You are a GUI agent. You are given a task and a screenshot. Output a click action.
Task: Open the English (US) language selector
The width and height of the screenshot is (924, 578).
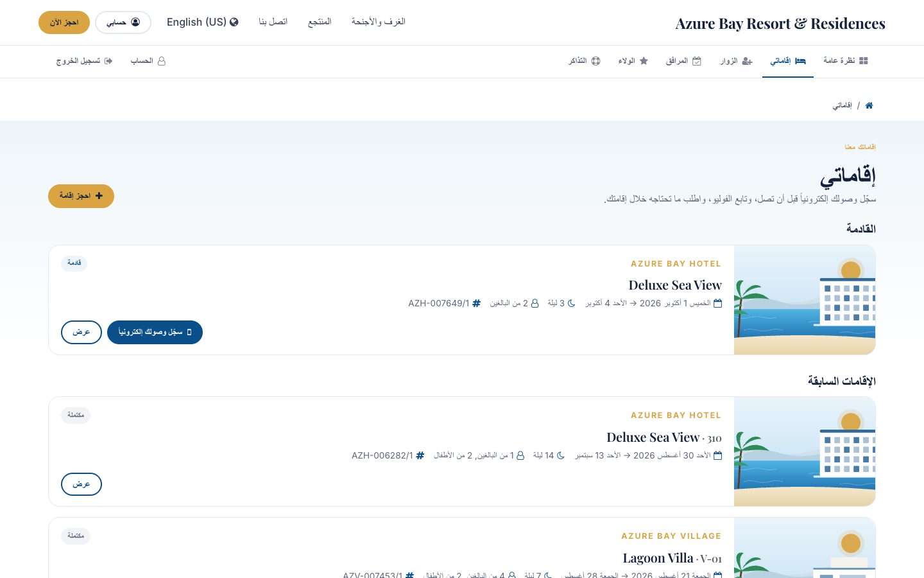[x=203, y=22]
